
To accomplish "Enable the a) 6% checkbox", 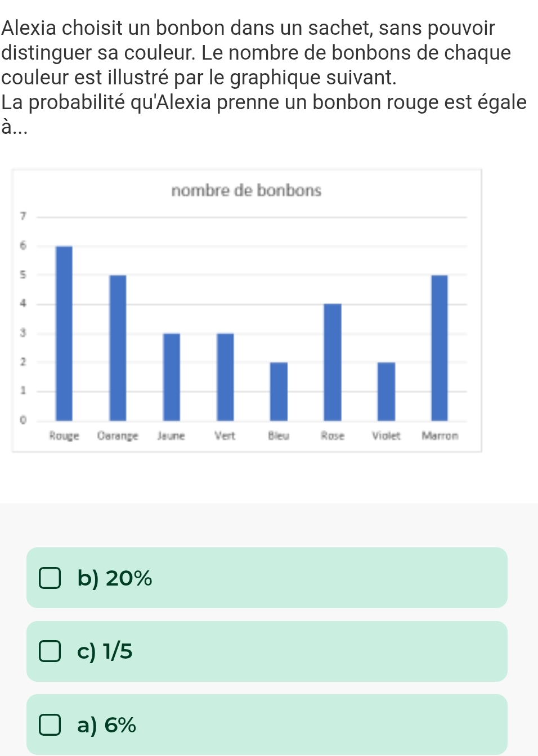I will point(50,725).
